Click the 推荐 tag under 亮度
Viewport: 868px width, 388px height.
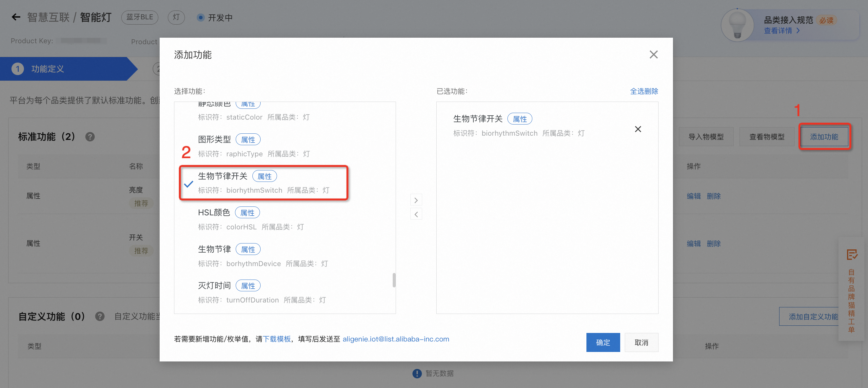[141, 204]
